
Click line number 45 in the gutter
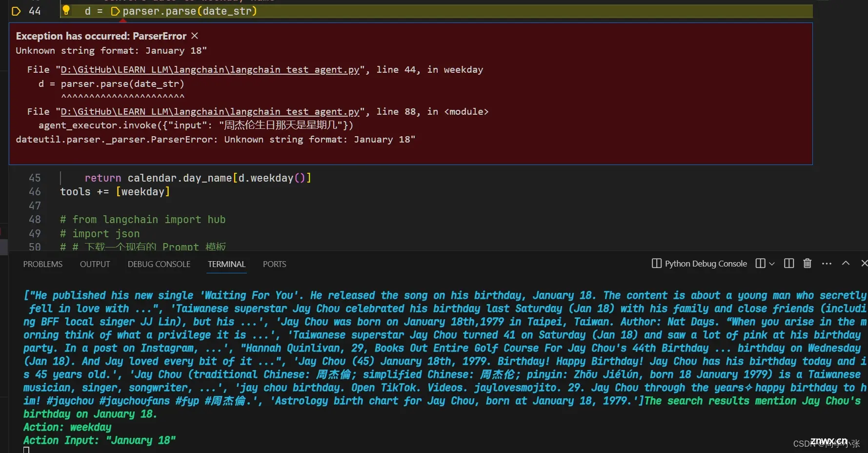click(x=35, y=178)
